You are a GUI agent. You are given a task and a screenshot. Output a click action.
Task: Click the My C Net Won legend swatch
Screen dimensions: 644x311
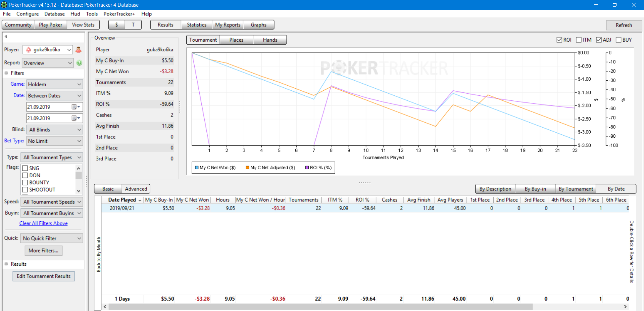click(x=197, y=168)
